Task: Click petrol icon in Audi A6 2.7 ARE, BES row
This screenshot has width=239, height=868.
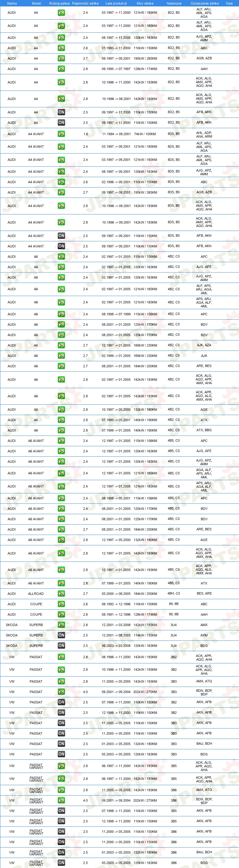Action: 61,366
